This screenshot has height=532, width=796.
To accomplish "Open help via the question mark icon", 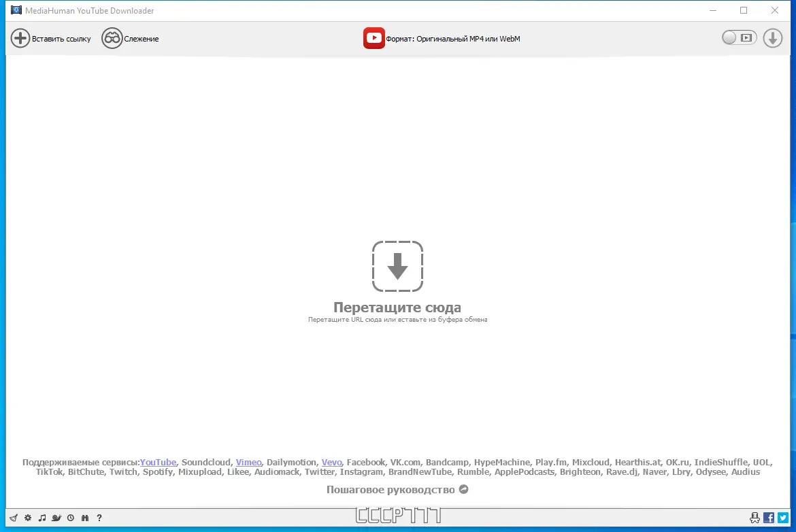I will click(x=99, y=518).
